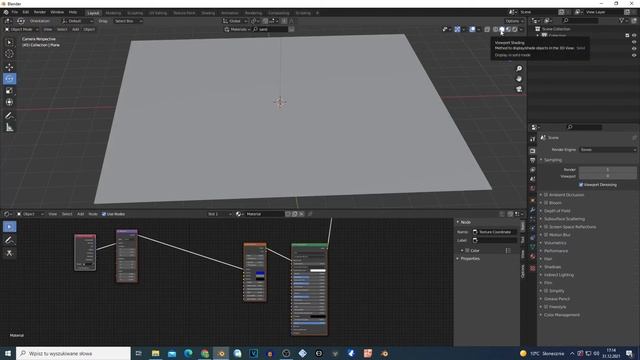Switch viewport shading to rendered
This screenshot has height=360, width=640.
tap(515, 29)
